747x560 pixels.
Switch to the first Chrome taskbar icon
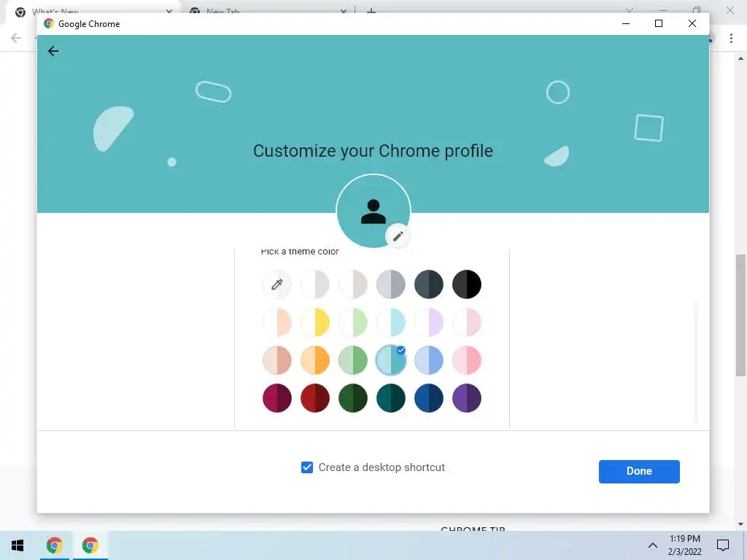[54, 545]
